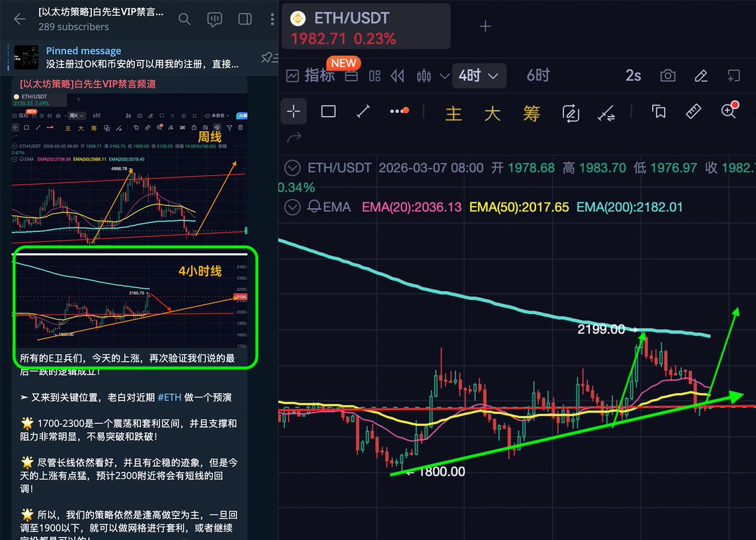Follow the #ETH hashtag link
Image resolution: width=756 pixels, height=540 pixels.
click(x=169, y=398)
